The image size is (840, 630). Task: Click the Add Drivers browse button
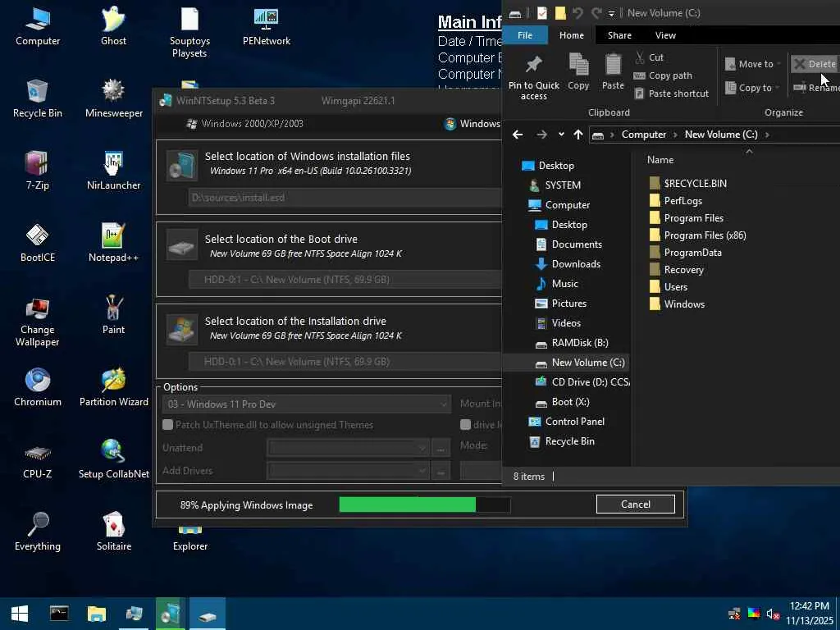coord(441,471)
